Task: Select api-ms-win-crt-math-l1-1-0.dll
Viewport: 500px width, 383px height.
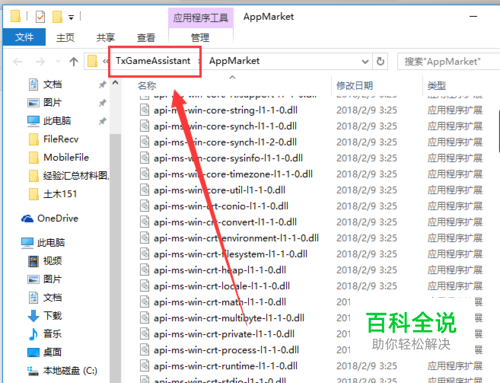Action: pyautogui.click(x=220, y=302)
